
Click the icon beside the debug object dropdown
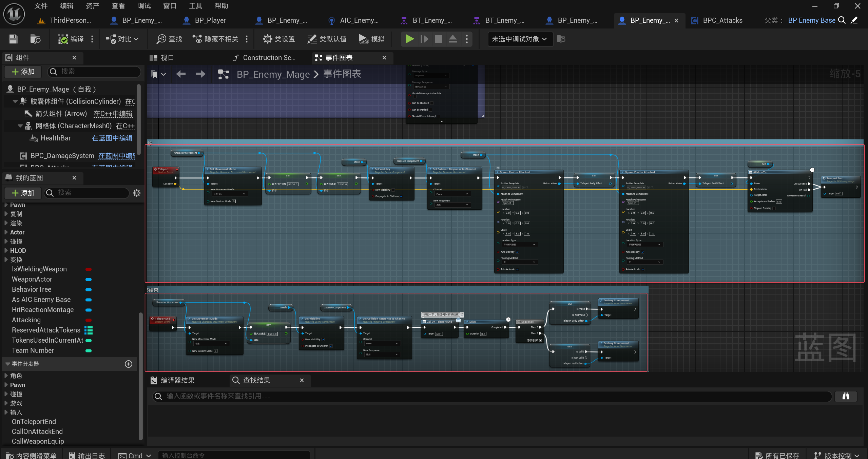(x=561, y=39)
